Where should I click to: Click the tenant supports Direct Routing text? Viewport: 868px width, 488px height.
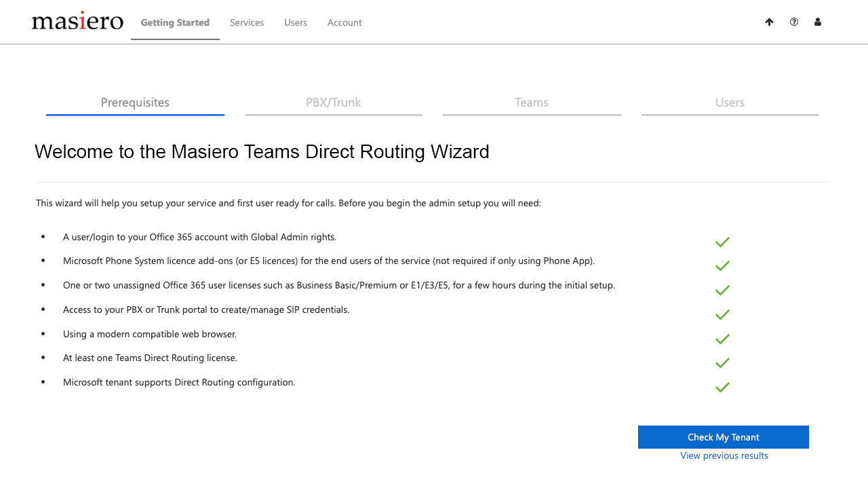(x=179, y=382)
